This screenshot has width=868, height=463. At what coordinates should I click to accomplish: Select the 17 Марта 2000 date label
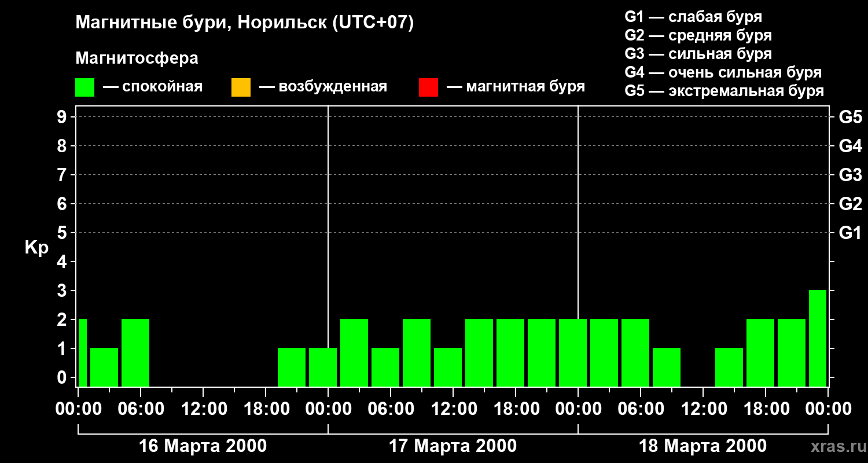tap(453, 446)
